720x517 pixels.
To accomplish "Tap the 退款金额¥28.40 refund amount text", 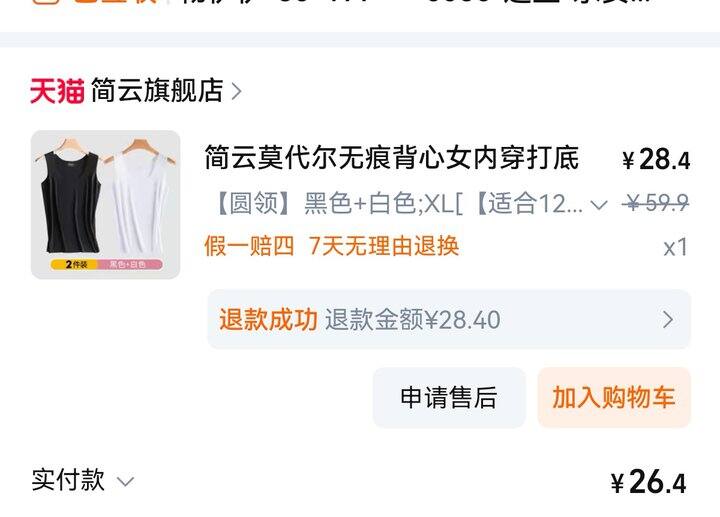I will (412, 319).
